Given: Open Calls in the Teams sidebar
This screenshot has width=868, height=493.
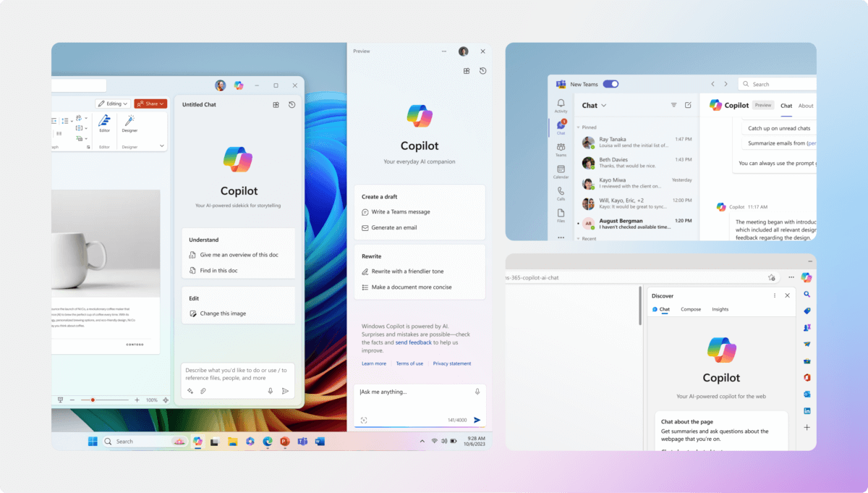Looking at the screenshot, I should tap(561, 193).
